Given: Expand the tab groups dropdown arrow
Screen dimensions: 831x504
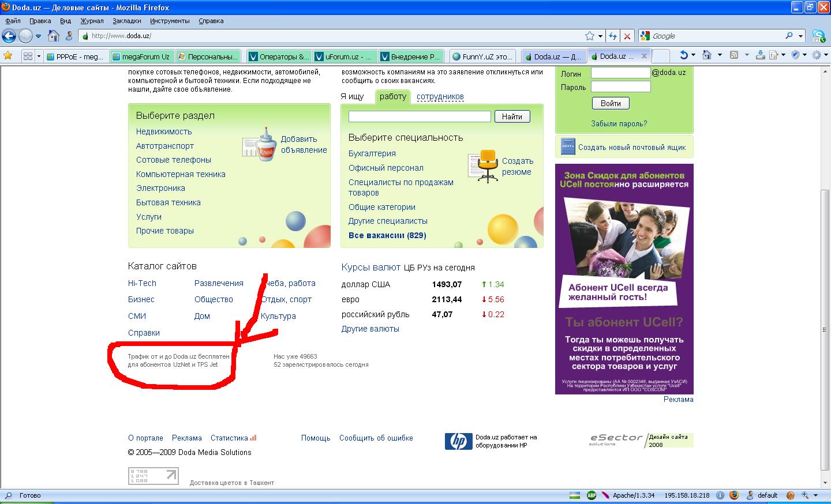Looking at the screenshot, I should point(39,56).
